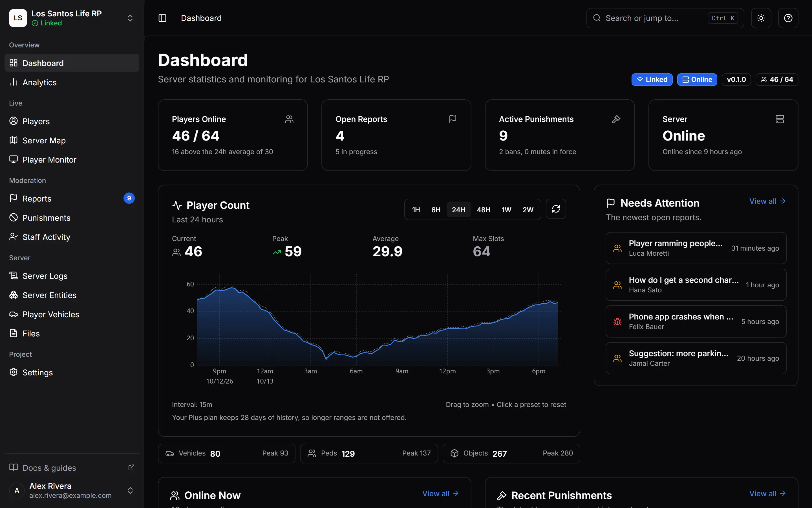Click the Players Online card users icon
The width and height of the screenshot is (812, 508).
289,119
